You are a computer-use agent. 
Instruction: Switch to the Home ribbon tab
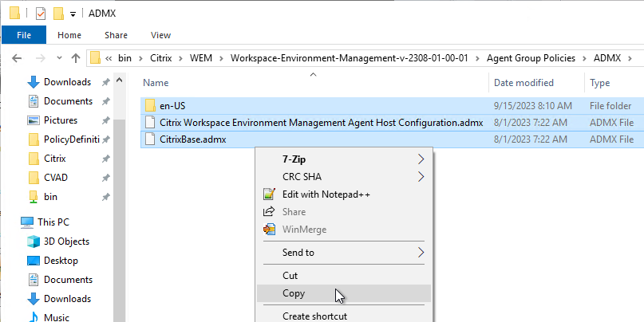(69, 35)
